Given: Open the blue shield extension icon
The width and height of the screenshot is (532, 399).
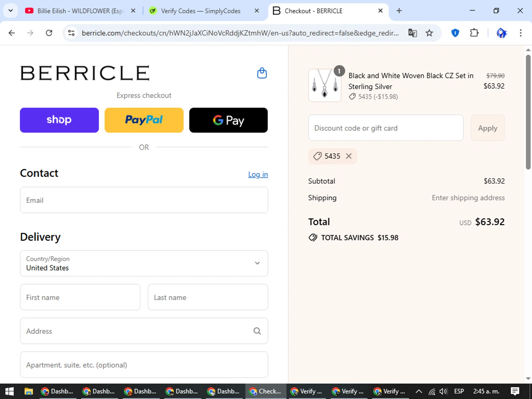Looking at the screenshot, I should point(455,33).
